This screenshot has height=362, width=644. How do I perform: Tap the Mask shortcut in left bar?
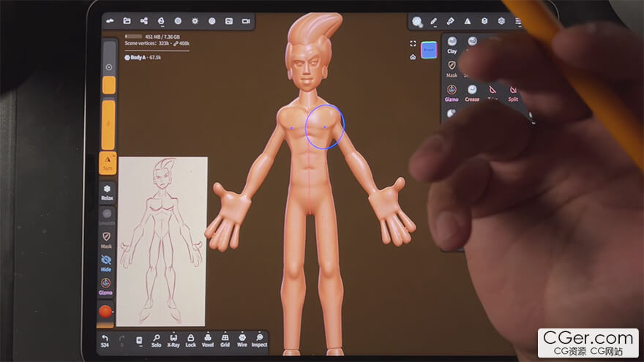tap(106, 240)
